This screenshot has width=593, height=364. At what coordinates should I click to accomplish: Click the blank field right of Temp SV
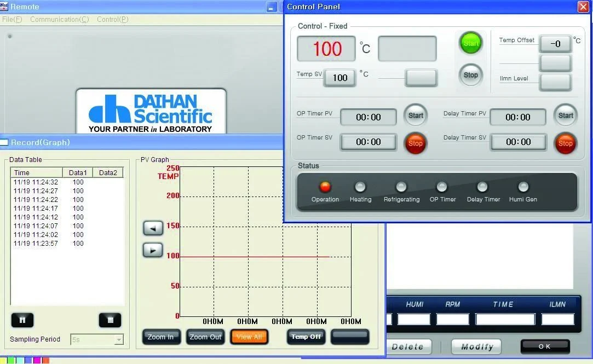[x=421, y=78]
